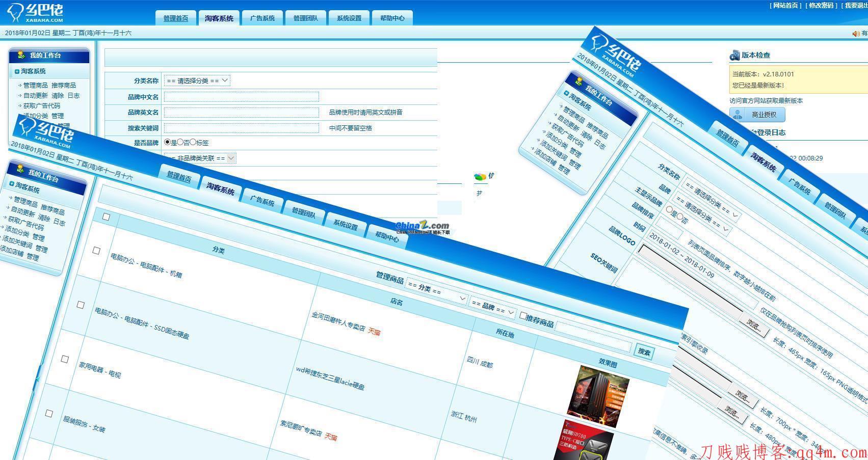Image resolution: width=868 pixels, height=460 pixels.
Task: Click the sidebar collapse arrow in the product list window
Action: [37, 380]
